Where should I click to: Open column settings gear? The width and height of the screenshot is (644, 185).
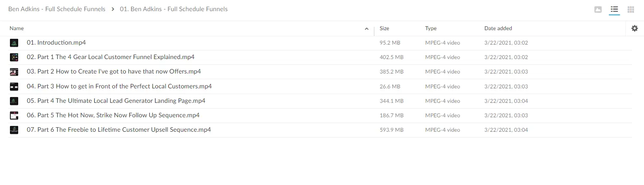tap(634, 28)
